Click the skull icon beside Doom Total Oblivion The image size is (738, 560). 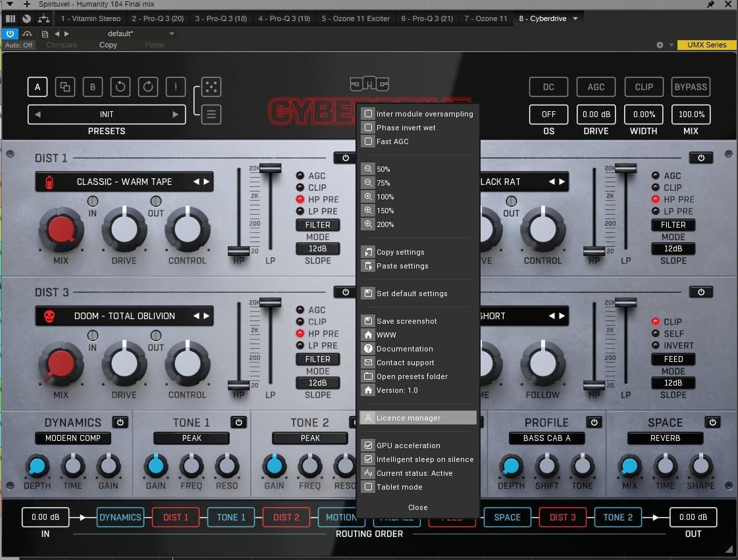(49, 317)
